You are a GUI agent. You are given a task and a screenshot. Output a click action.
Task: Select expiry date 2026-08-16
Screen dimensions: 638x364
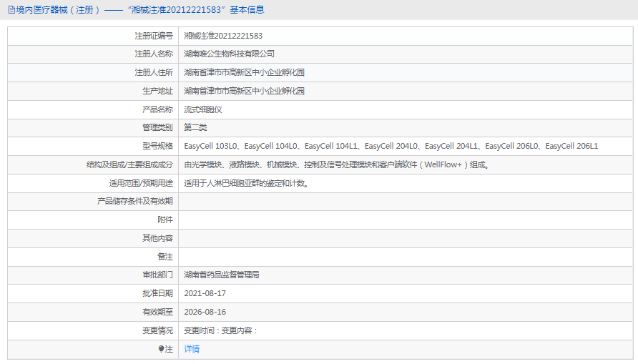tap(205, 312)
